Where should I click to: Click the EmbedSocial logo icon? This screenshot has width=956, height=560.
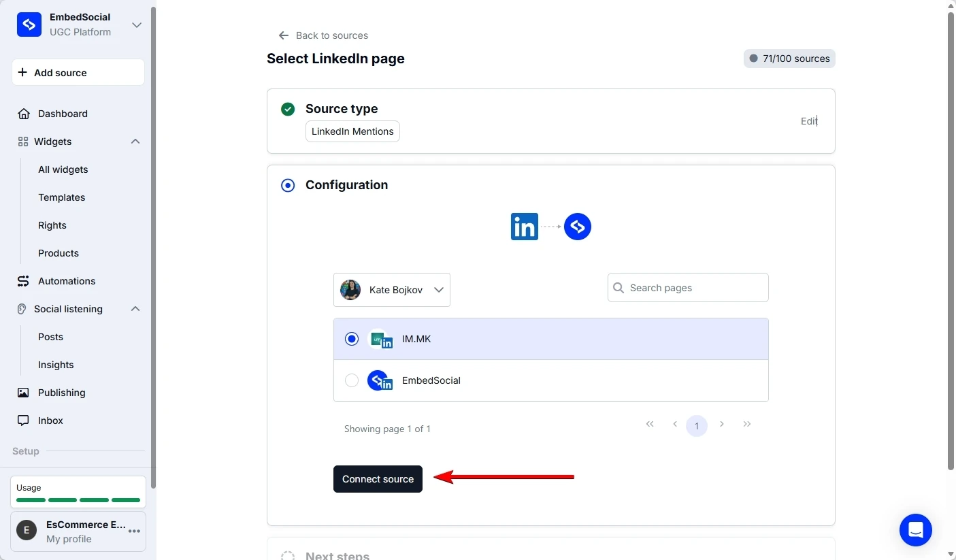coord(29,24)
